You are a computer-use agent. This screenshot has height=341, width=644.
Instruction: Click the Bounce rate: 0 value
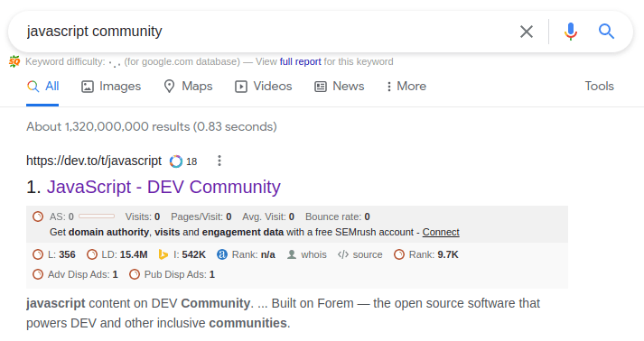coord(338,217)
